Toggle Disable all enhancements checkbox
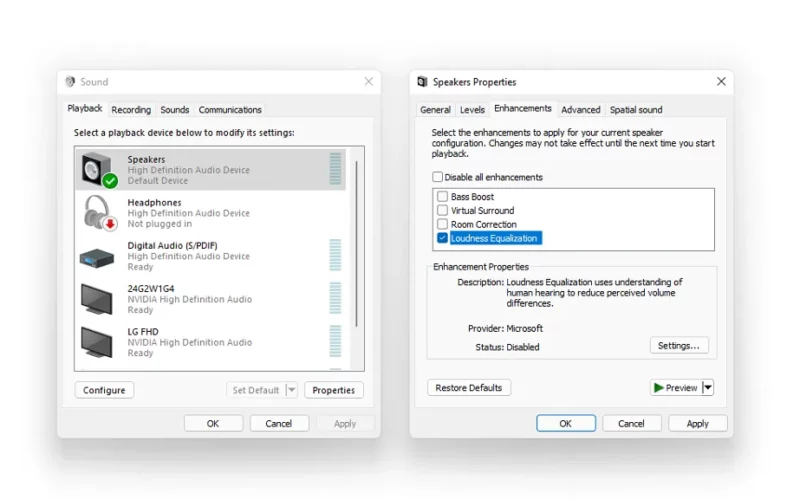Viewport: 800px width, 500px height. [437, 177]
